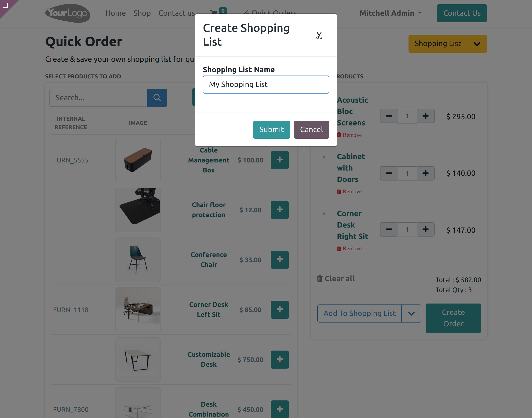Click the search magnifier icon

157,98
